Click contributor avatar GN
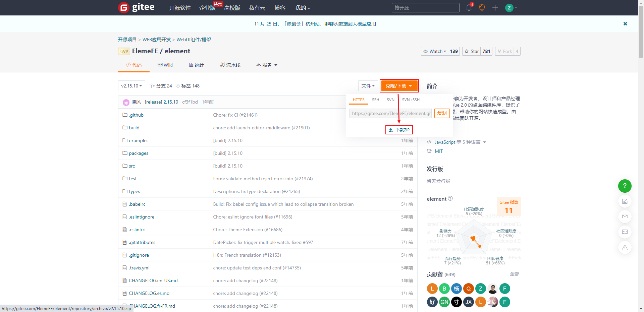Image resolution: width=644 pixels, height=312 pixels. 444,302
